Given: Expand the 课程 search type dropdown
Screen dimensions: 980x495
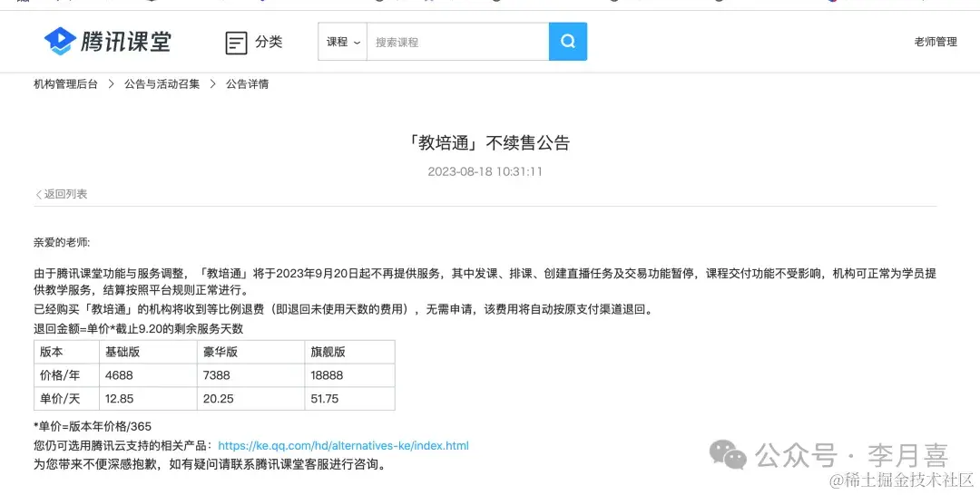Looking at the screenshot, I should pyautogui.click(x=342, y=42).
